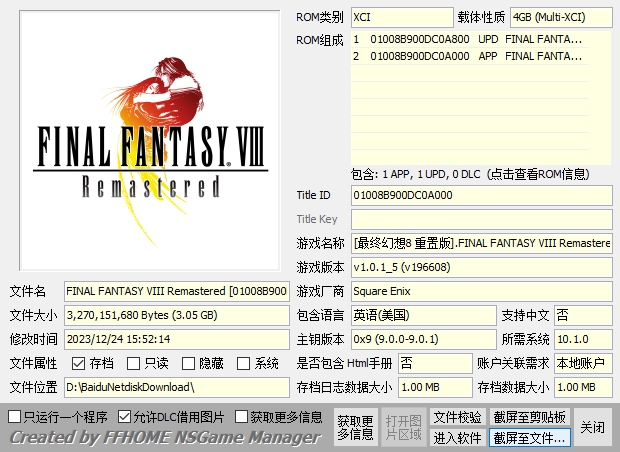Screen dimensions: 620x452
Task: Click the 修改时间 2023/12/24 field
Action: (x=177, y=339)
